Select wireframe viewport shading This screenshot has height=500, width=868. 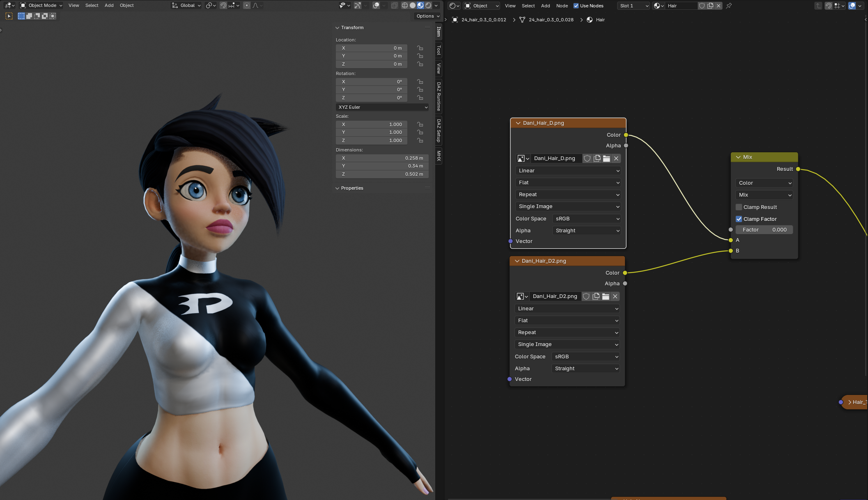405,5
